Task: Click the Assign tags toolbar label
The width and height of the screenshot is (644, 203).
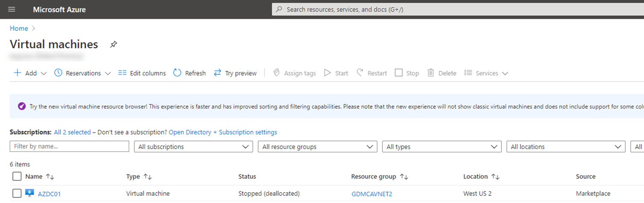Action: [x=300, y=73]
